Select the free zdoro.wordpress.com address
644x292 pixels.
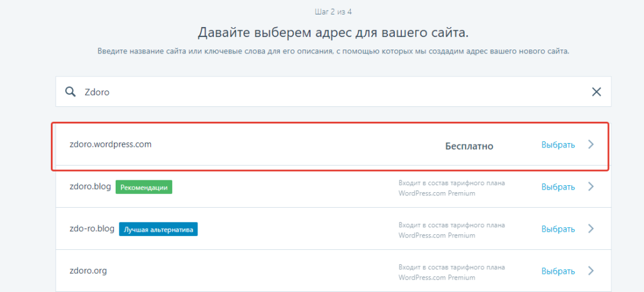click(558, 145)
